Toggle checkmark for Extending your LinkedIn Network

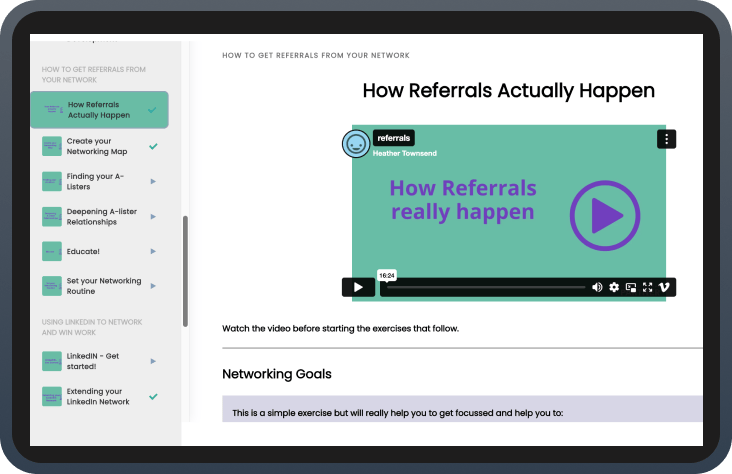click(153, 396)
